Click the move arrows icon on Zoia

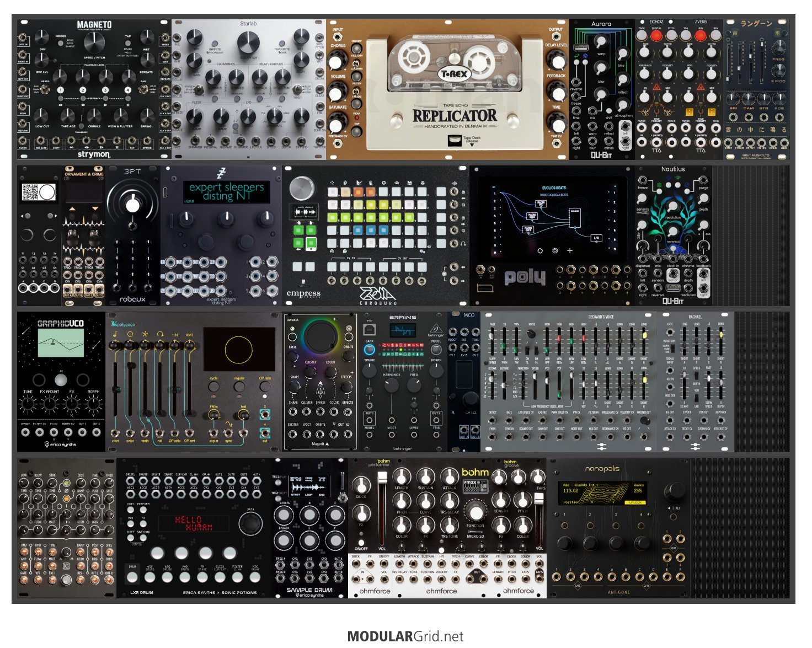tap(332, 183)
